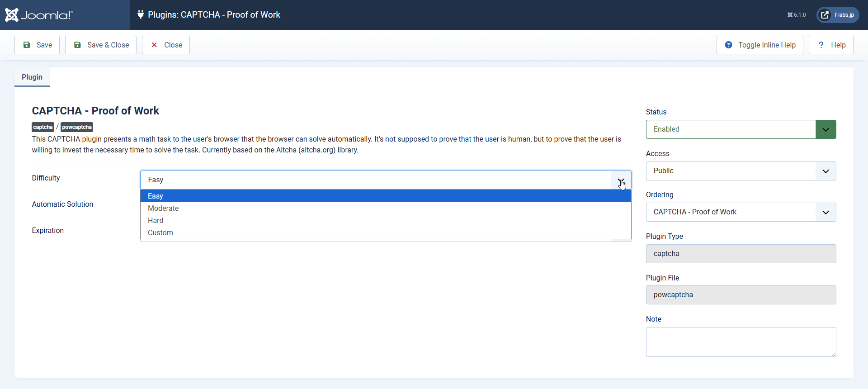Screen dimensions: 868x389
Task: Choose the Hard difficulty option
Action: tap(386, 220)
